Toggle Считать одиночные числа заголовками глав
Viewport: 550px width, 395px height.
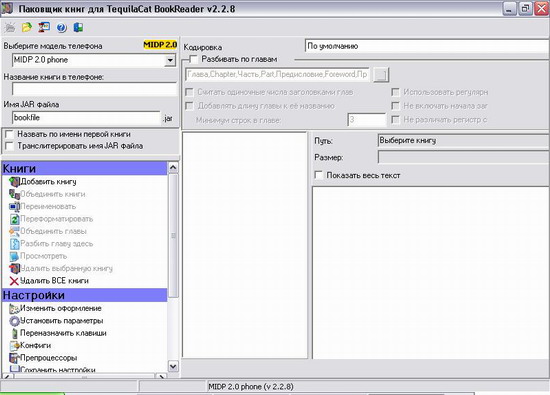tap(189, 92)
